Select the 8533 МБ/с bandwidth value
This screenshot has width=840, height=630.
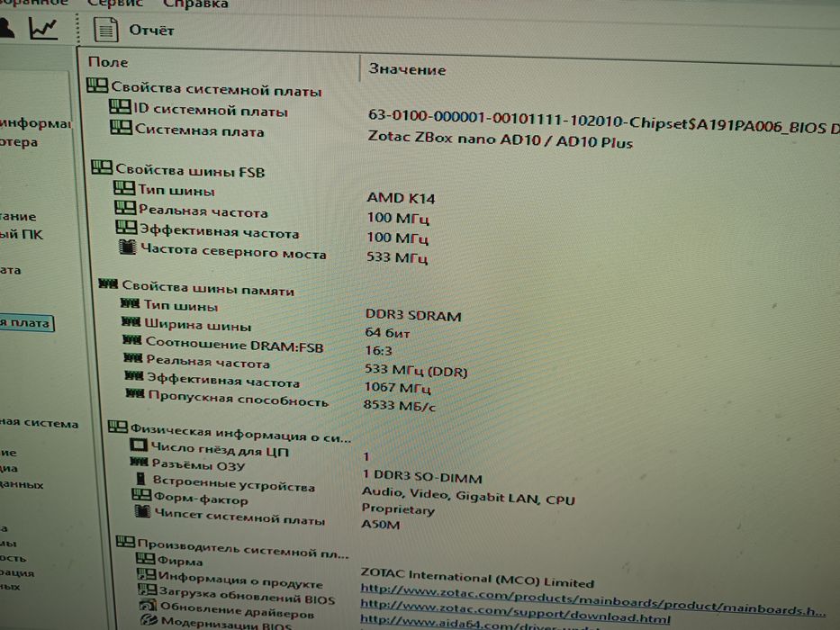400,406
